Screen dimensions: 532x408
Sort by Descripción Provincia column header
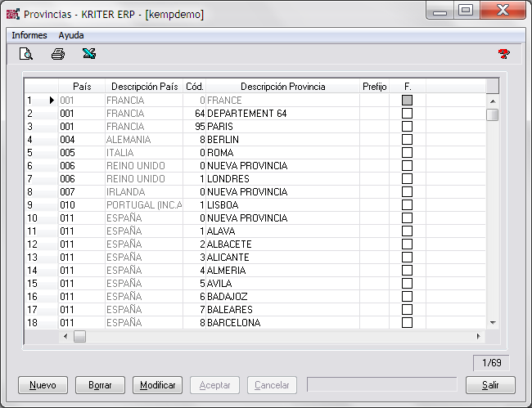click(282, 87)
